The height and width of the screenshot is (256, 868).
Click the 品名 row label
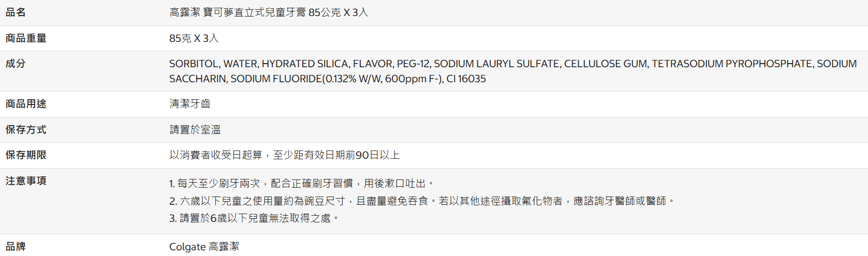(x=16, y=12)
